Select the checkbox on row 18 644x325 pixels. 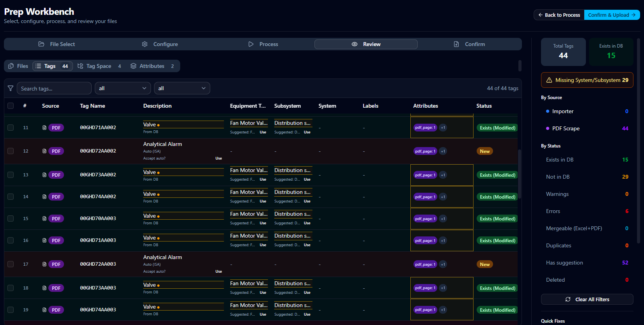click(11, 288)
